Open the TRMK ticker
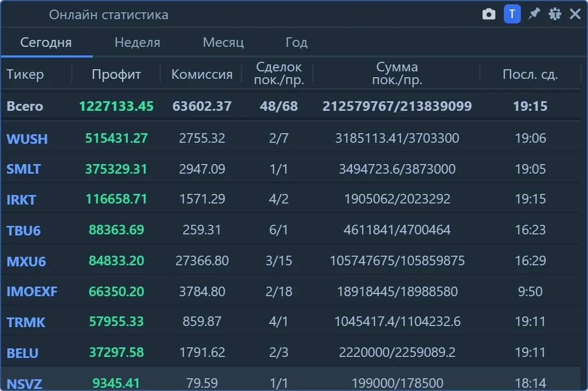This screenshot has height=391, width=588. pos(26,322)
